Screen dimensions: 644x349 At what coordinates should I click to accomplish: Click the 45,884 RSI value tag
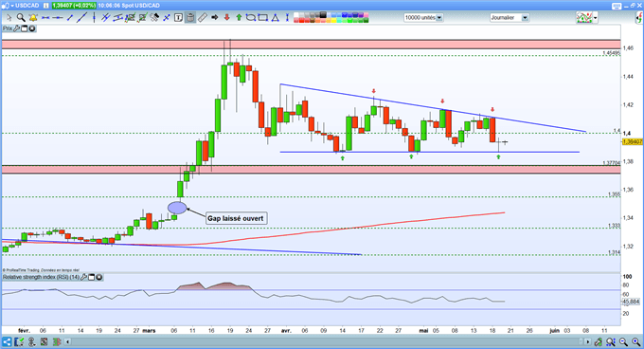coord(632,302)
